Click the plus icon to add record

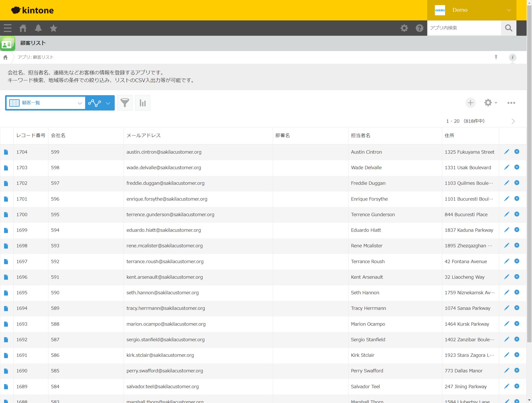click(x=470, y=103)
